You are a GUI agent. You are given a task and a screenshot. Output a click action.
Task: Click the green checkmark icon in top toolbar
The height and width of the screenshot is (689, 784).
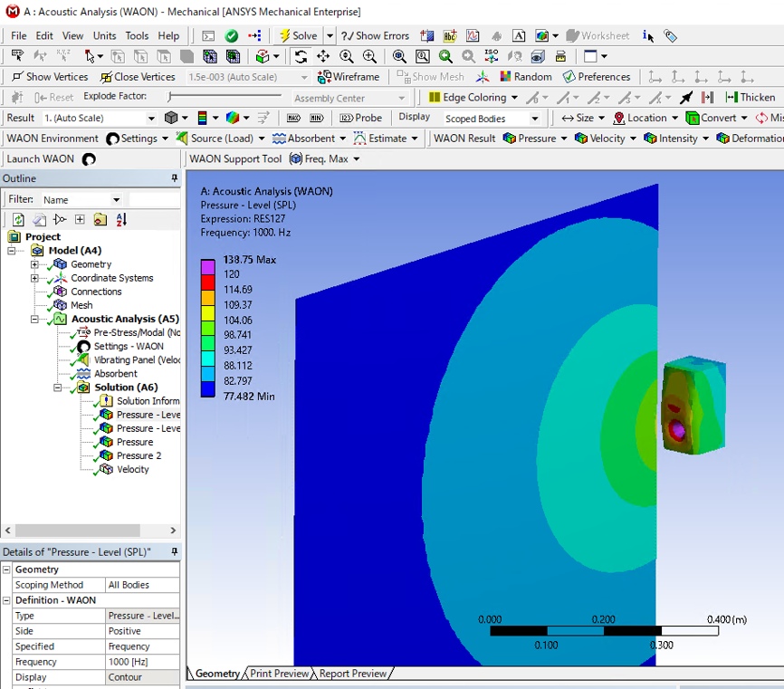[x=231, y=35]
